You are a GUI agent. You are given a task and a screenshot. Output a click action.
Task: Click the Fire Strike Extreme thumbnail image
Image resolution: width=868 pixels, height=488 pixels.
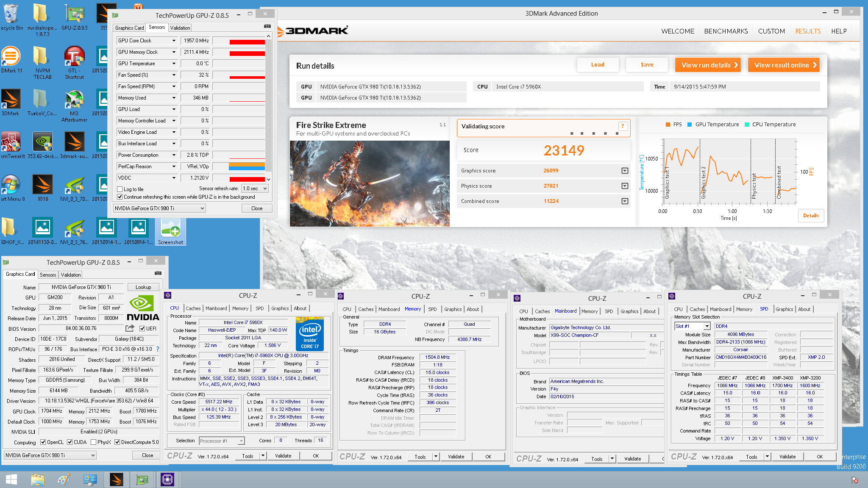370,183
